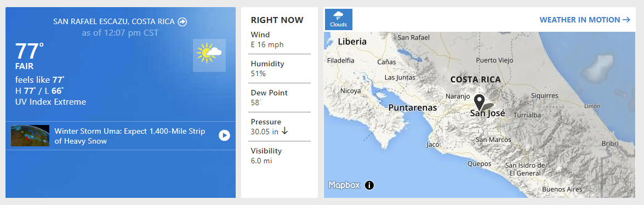Image resolution: width=644 pixels, height=205 pixels.
Task: Play the Winter Storm Uma video
Action: click(x=224, y=135)
